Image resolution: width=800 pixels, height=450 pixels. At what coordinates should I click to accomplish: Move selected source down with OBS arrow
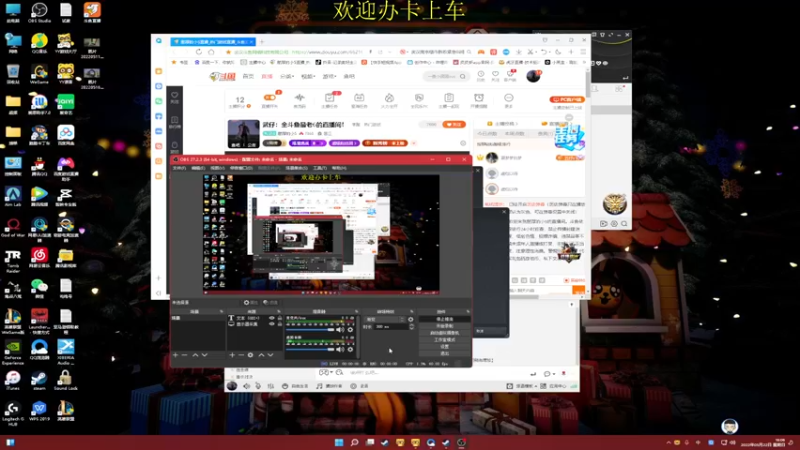coord(270,355)
